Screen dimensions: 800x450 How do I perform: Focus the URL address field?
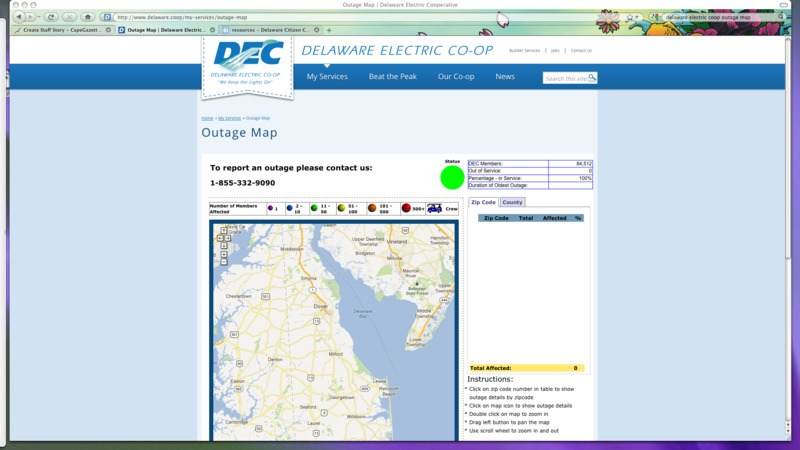coord(352,17)
